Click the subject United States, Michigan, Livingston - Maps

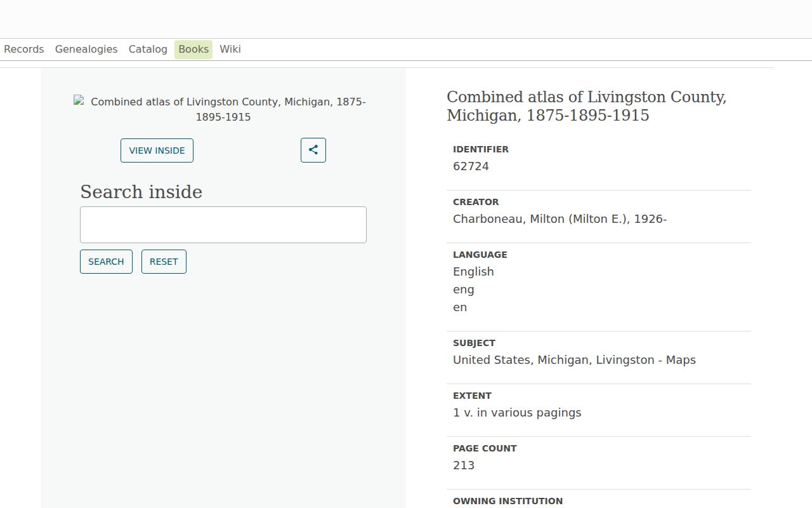(574, 360)
